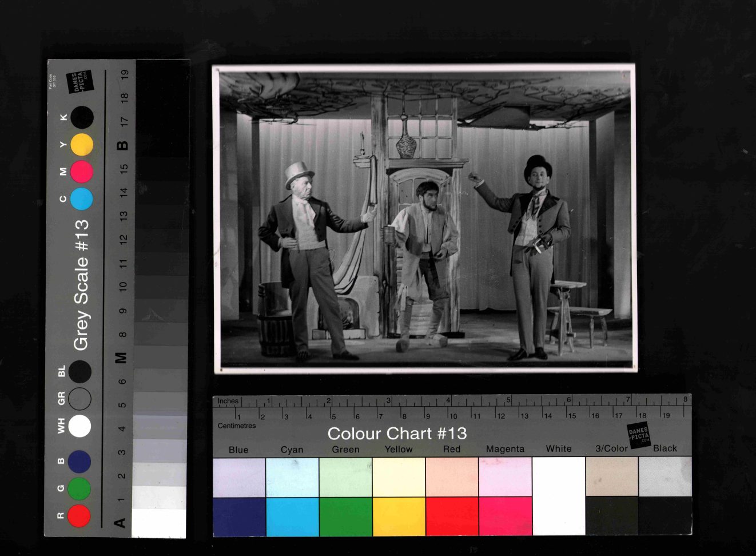
Task: Click the "Colour Chart #13" title text
Action: [397, 434]
